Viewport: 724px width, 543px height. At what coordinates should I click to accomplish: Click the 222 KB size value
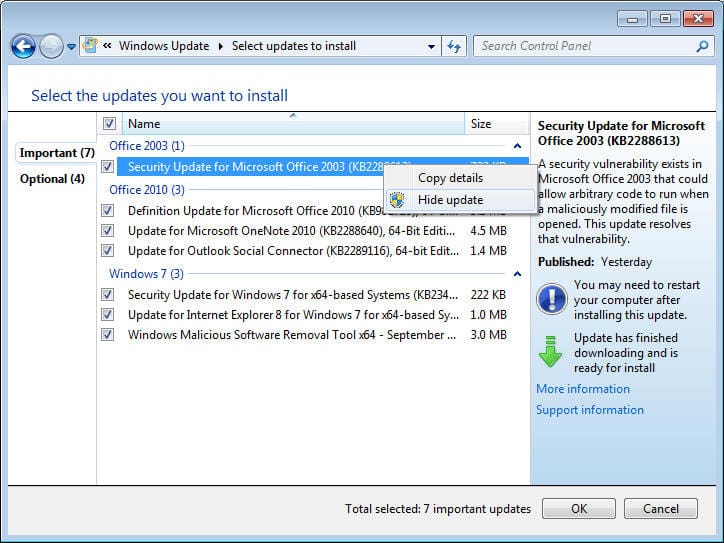[488, 295]
